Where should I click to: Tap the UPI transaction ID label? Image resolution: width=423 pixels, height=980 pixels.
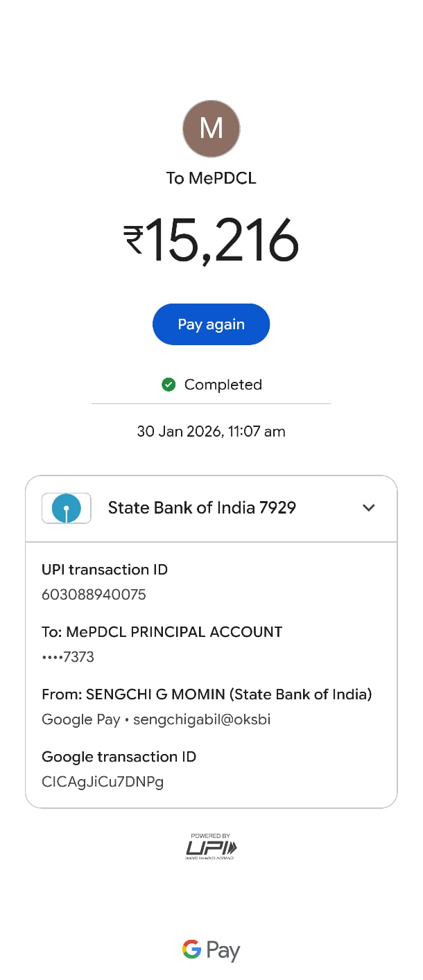(x=105, y=570)
